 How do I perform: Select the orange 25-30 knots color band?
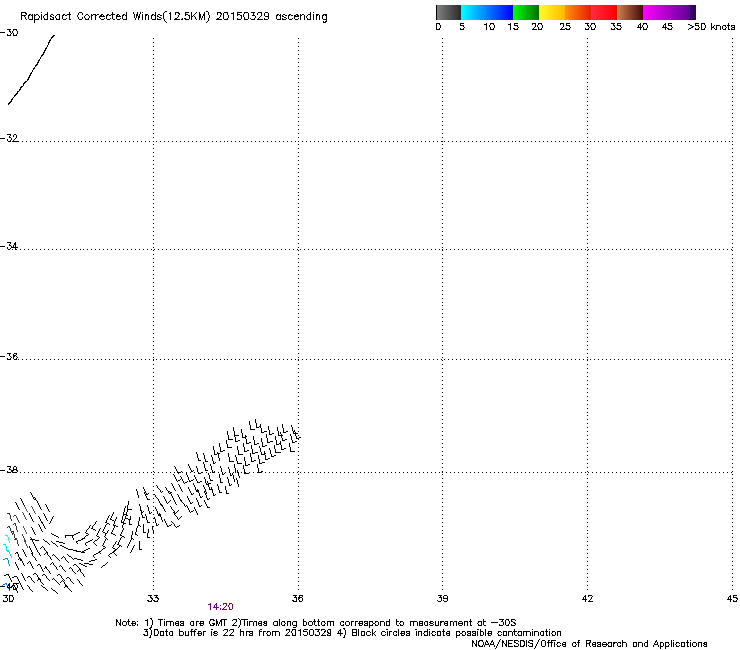(x=578, y=12)
